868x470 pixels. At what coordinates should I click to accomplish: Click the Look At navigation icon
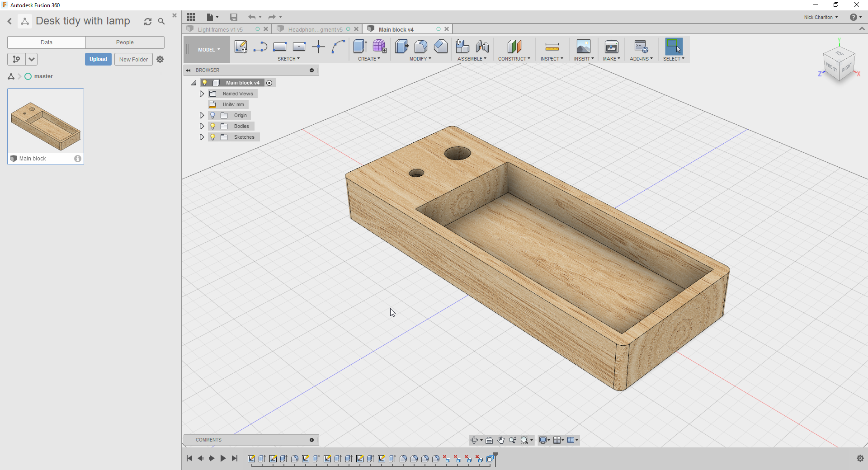point(489,440)
